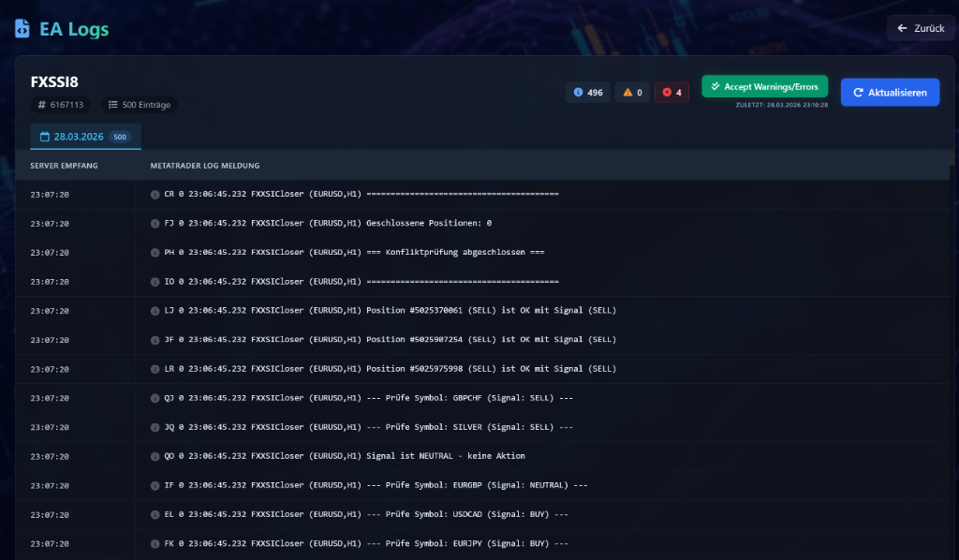
Task: Select the 28.03.2026 date tab
Action: [84, 136]
